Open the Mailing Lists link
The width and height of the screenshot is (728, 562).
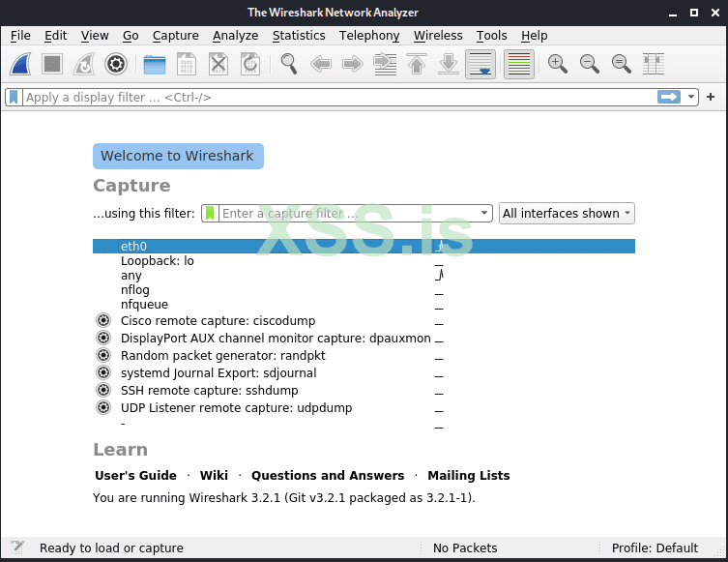(x=468, y=475)
